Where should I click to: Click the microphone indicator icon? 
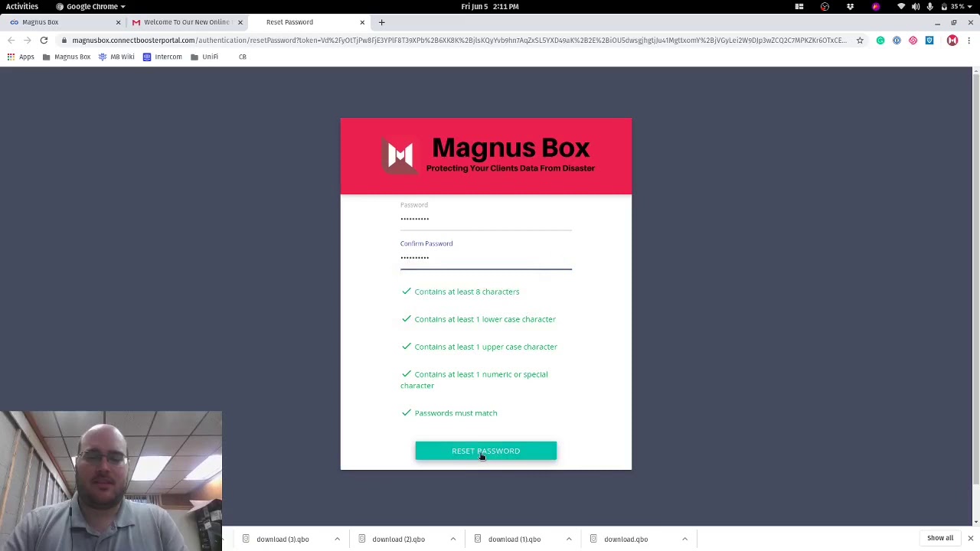pyautogui.click(x=929, y=6)
